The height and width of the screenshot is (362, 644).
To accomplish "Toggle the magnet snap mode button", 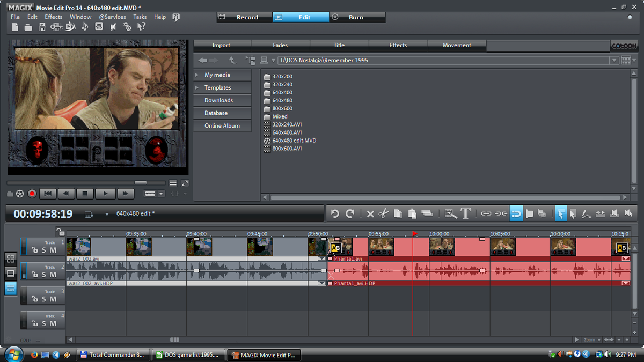I will click(x=515, y=213).
